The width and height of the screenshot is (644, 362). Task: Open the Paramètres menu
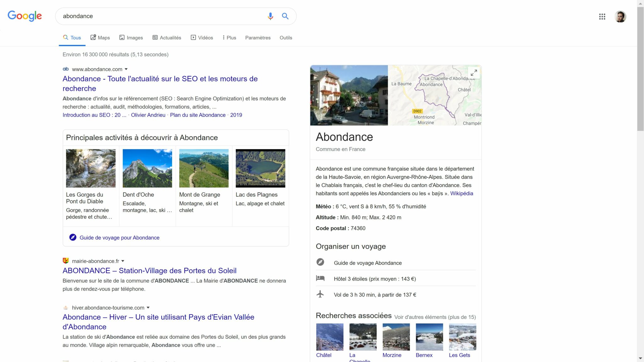point(258,37)
